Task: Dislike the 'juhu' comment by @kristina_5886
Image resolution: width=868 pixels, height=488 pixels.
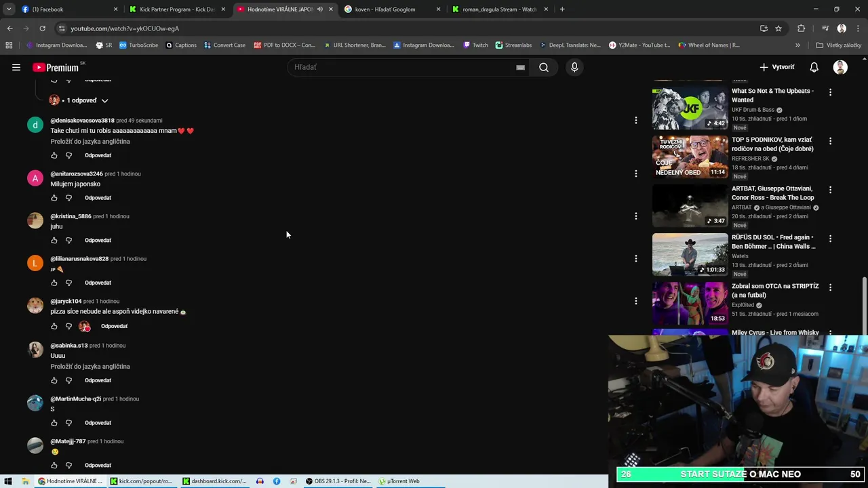Action: point(68,240)
